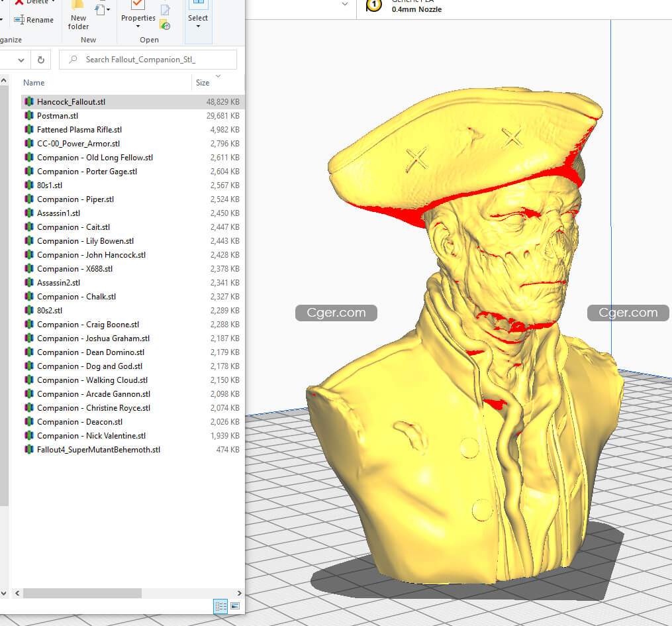Open file History icon in Open group

coord(165,25)
